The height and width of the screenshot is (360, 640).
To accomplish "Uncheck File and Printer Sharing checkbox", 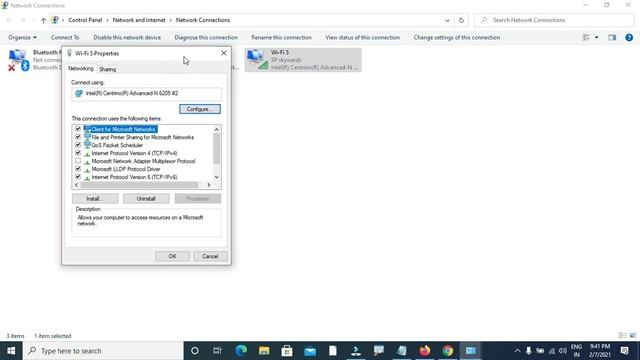I will point(78,137).
